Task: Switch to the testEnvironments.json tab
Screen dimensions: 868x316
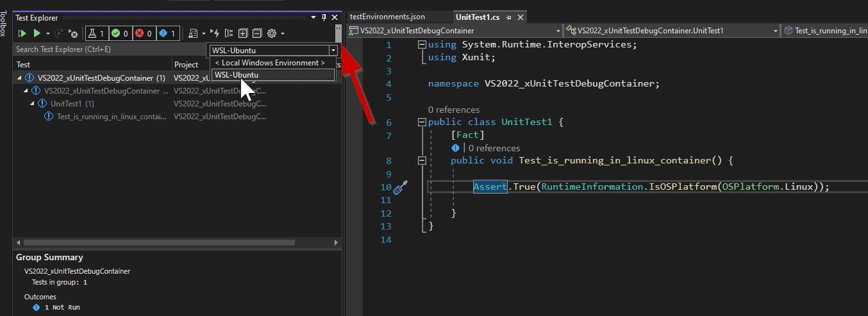Action: coord(387,17)
